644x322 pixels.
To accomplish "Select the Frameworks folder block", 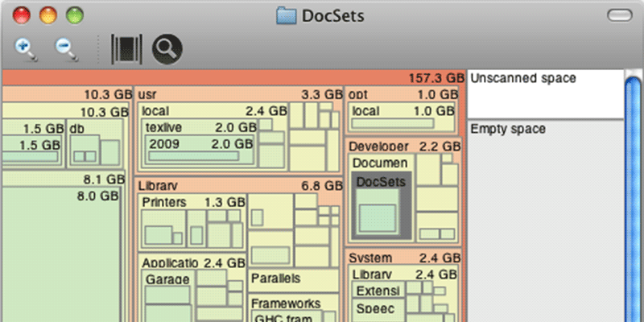I will coord(286,303).
